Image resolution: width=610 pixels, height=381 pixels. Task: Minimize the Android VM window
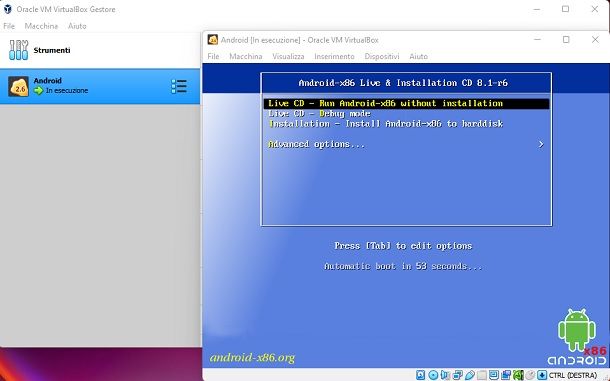click(x=538, y=40)
